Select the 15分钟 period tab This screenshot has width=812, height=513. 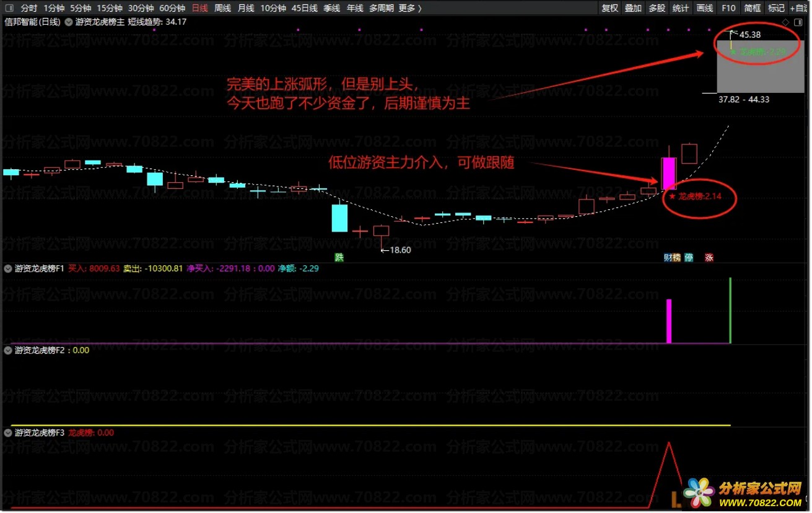109,8
